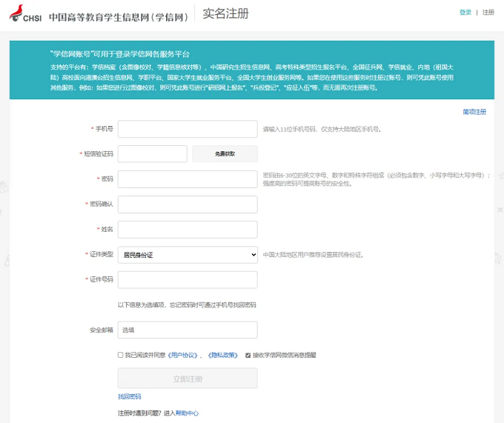Check the 我已阅读并同意 agreement checkbox
This screenshot has width=504, height=423.
coord(120,355)
